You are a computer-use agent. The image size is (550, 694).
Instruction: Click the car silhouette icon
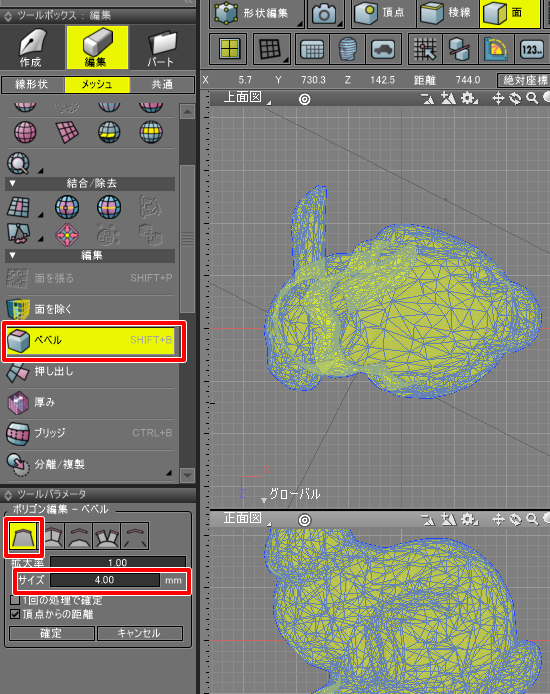383,49
